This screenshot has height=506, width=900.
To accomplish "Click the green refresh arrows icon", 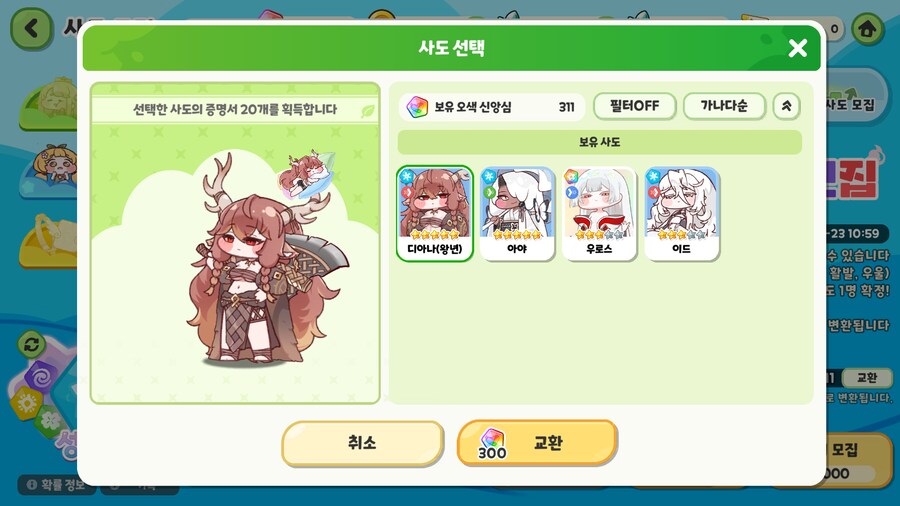I will (32, 345).
